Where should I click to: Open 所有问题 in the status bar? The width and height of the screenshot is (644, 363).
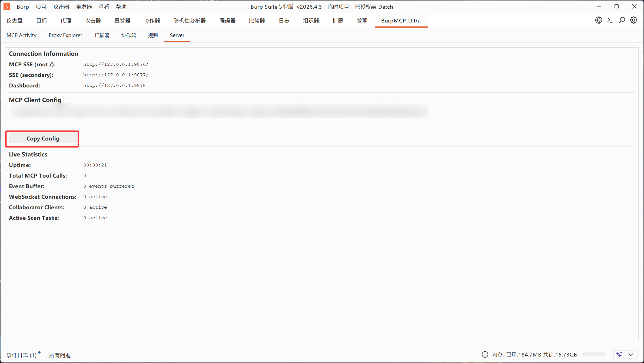point(60,355)
